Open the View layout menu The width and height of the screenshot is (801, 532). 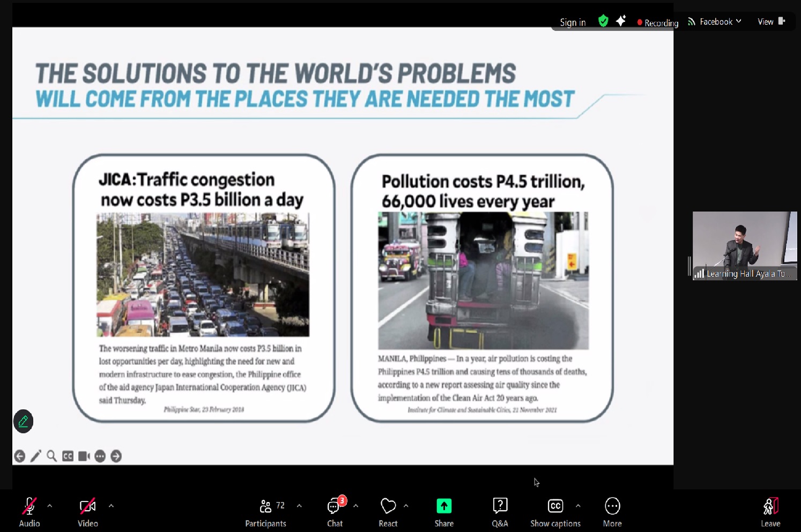770,22
